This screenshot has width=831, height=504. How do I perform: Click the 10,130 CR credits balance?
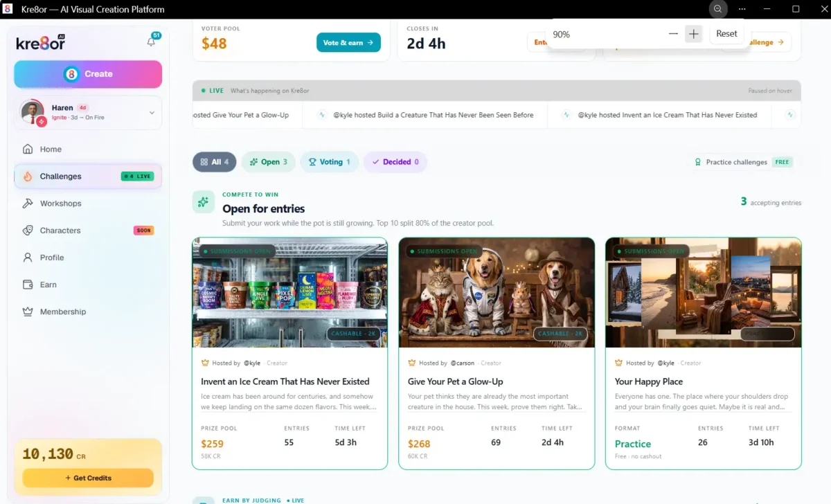pyautogui.click(x=53, y=454)
